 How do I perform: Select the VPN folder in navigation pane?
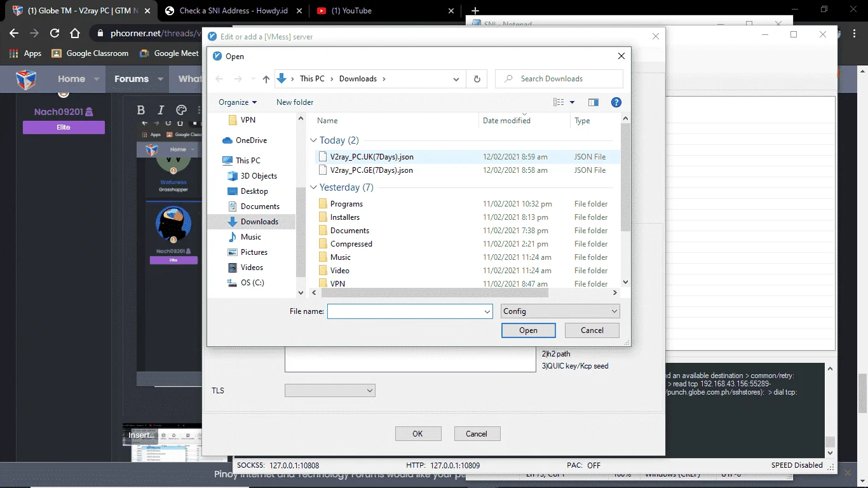(241, 120)
